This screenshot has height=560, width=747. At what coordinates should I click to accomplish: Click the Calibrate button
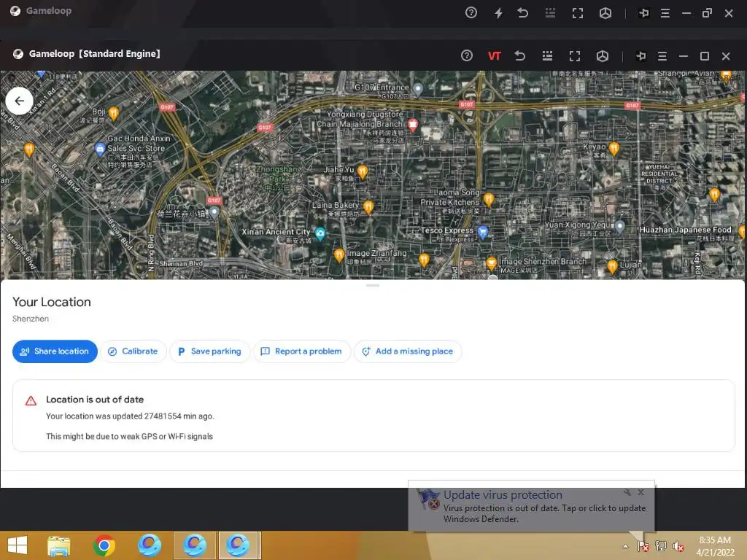[x=133, y=351]
